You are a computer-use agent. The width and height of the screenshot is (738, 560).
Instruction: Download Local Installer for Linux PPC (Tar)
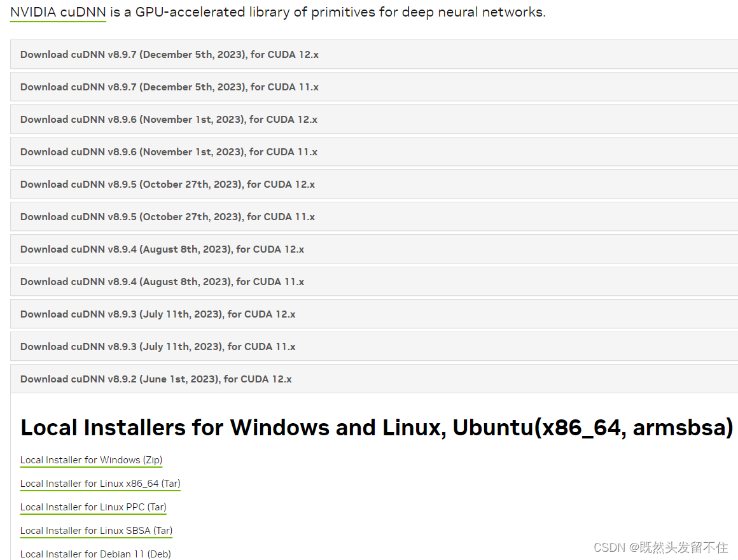click(x=93, y=507)
